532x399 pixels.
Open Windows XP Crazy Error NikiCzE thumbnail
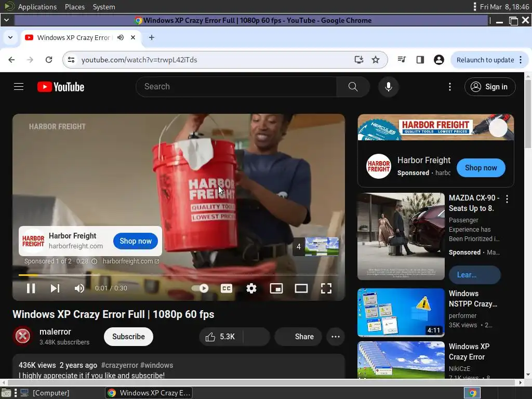[x=401, y=360]
